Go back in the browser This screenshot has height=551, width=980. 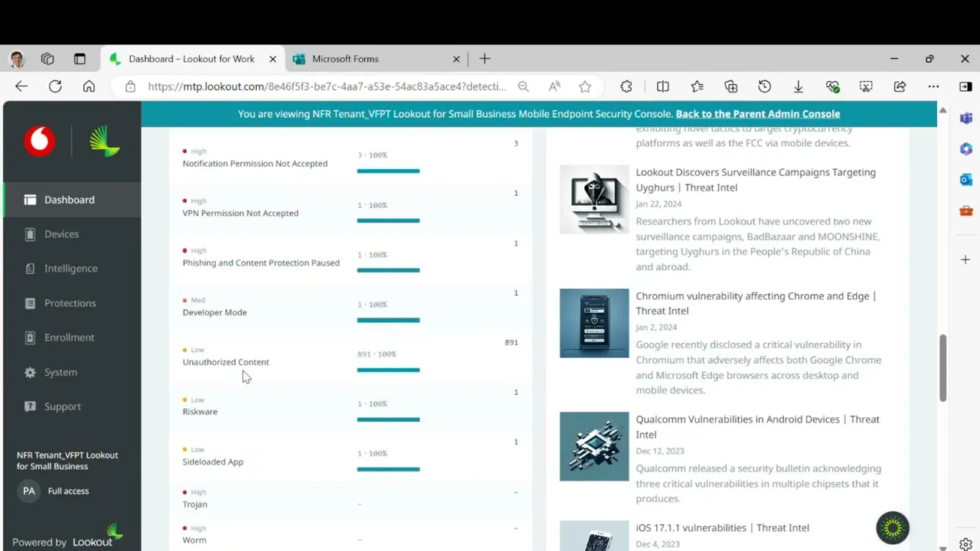pos(21,86)
